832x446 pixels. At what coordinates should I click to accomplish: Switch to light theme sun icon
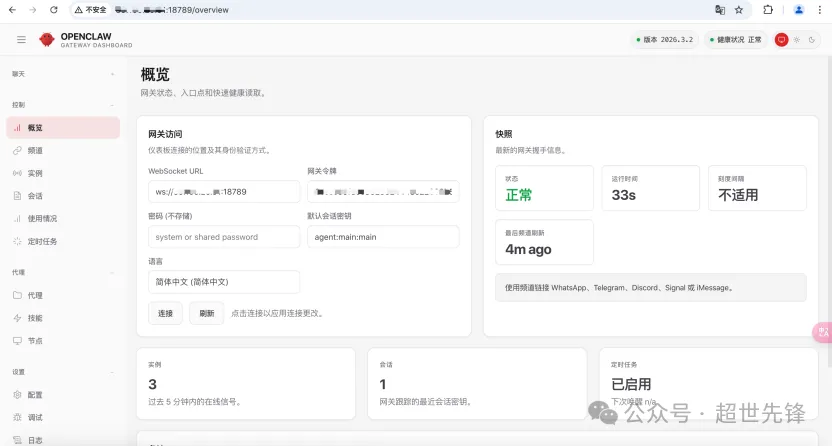pyautogui.click(x=796, y=40)
